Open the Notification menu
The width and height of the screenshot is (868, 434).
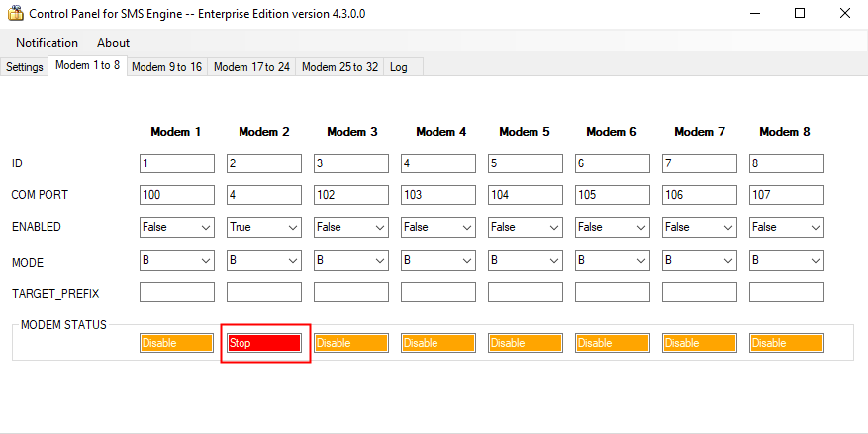[47, 43]
